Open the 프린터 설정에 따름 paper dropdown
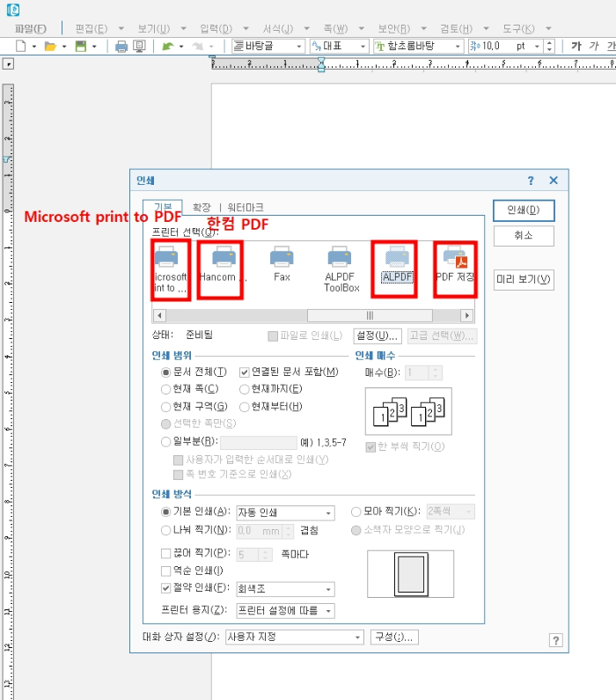Viewport: 616px width, 700px height. (x=285, y=611)
